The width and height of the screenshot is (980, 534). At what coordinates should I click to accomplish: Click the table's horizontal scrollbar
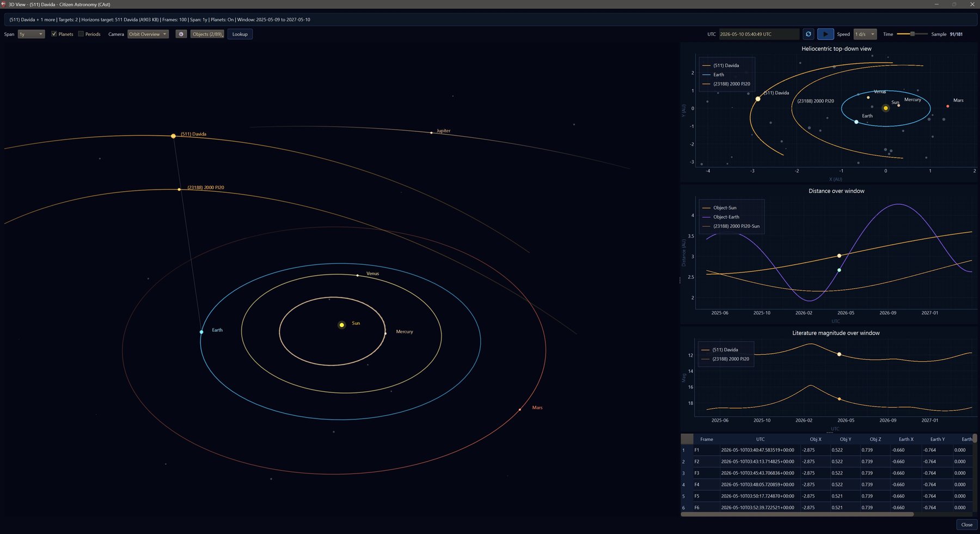point(797,514)
